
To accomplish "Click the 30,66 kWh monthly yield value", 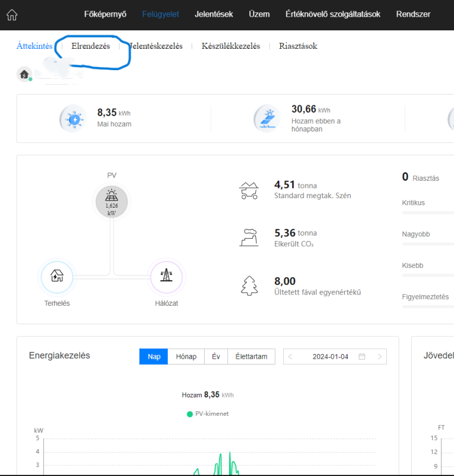I will point(311,109).
